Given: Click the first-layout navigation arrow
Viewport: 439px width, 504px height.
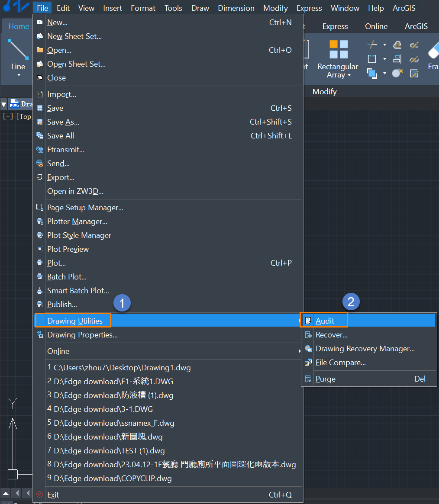Looking at the screenshot, I should (17, 493).
